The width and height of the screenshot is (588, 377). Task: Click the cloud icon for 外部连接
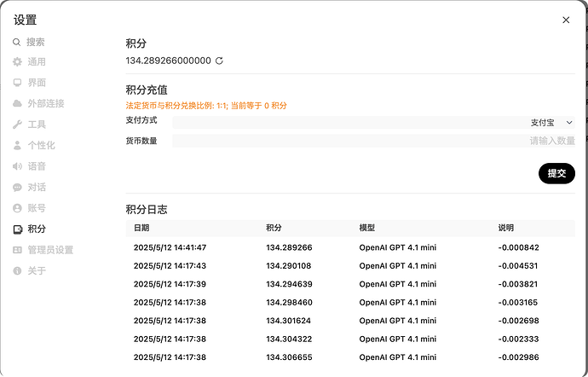coord(17,104)
